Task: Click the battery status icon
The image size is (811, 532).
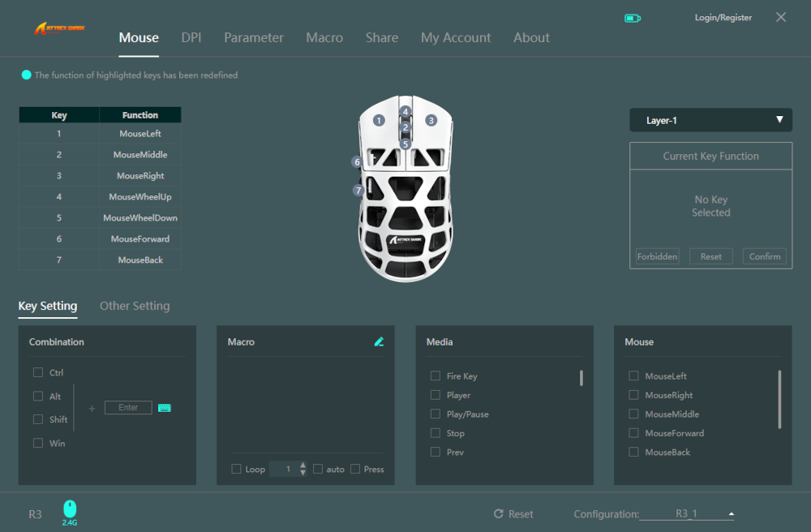Action: click(632, 18)
